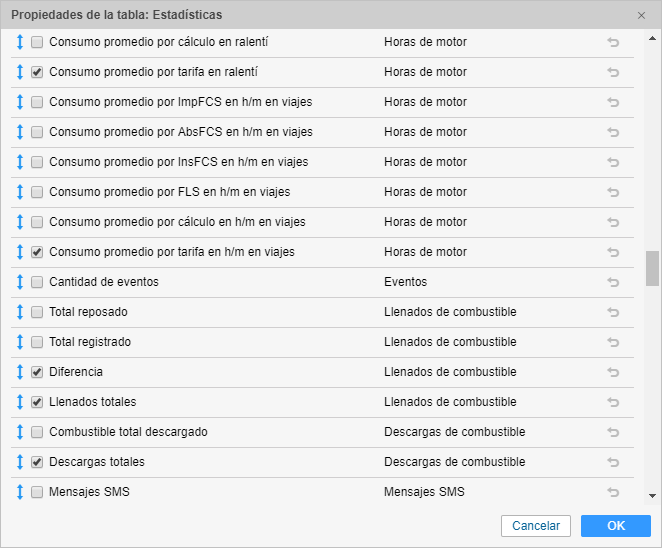Click the drag handle for Total reposado
Image resolution: width=662 pixels, height=548 pixels.
(19, 312)
